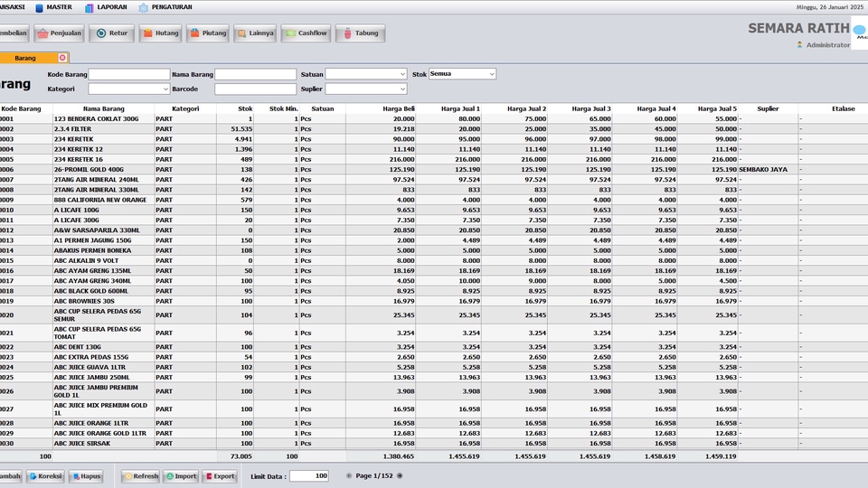
Task: Go to previous page arrow
Action: click(349, 476)
